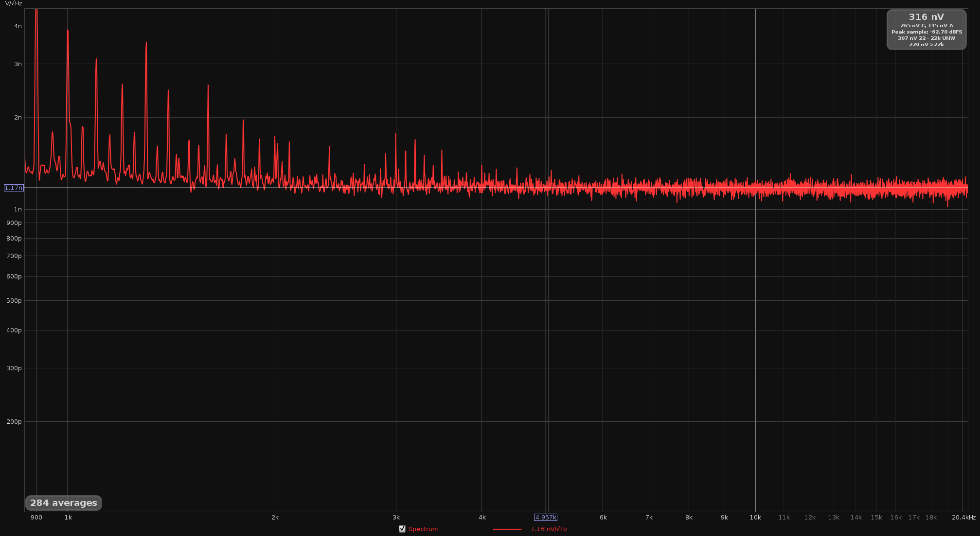Click the Peak sample -62.70 dBFS text
The width and height of the screenshot is (980, 536).
click(x=927, y=32)
